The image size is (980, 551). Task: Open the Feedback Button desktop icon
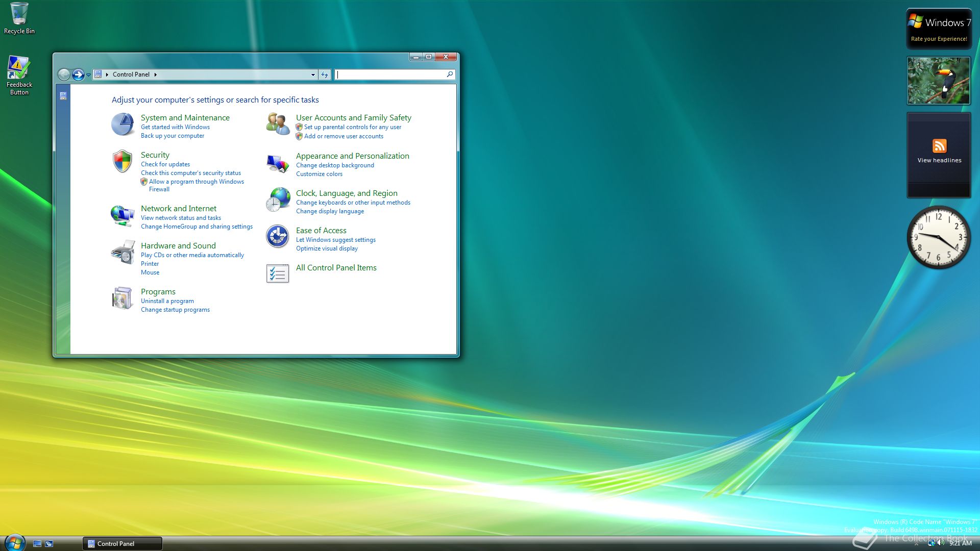click(x=19, y=76)
